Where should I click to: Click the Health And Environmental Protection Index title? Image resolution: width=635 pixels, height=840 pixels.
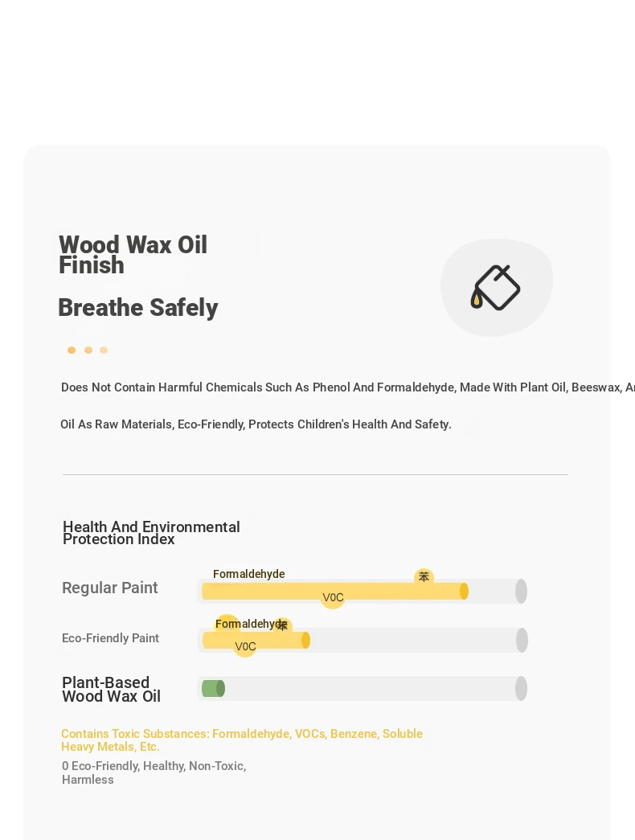[151, 533]
